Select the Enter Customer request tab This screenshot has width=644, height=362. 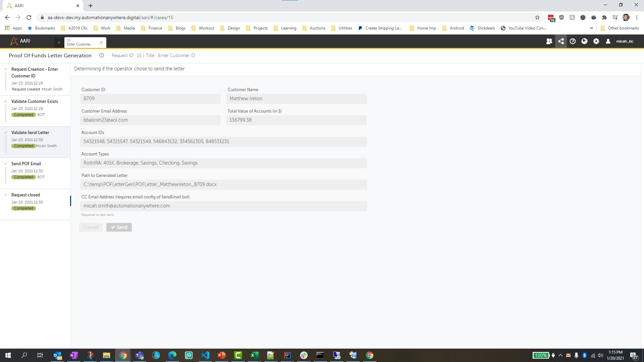(80, 43)
